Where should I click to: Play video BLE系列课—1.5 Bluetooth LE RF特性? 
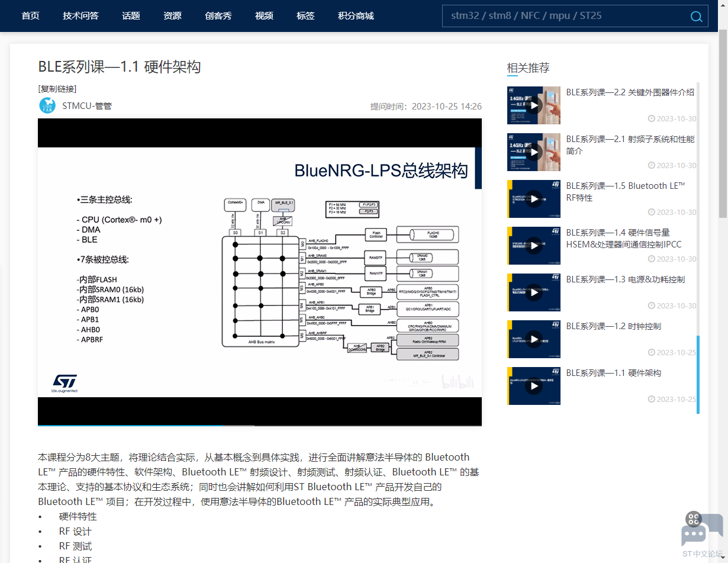pyautogui.click(x=534, y=199)
